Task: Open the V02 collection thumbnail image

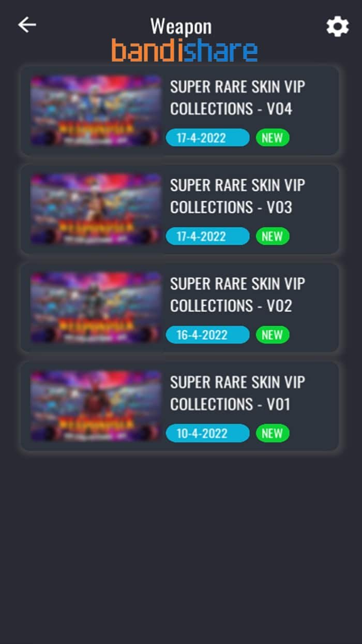Action: (96, 307)
